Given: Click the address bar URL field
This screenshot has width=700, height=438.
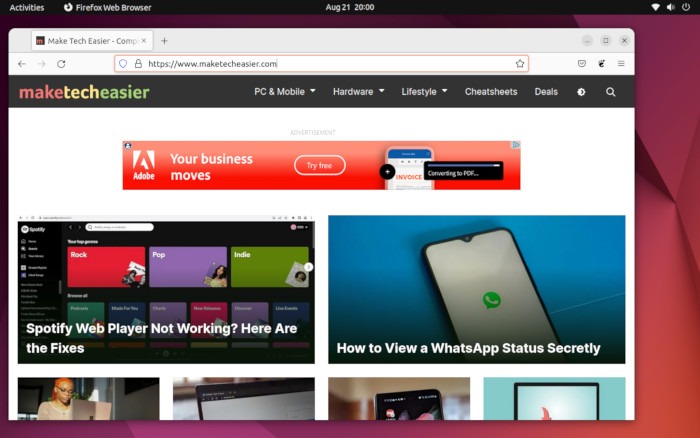Looking at the screenshot, I should 321,64.
